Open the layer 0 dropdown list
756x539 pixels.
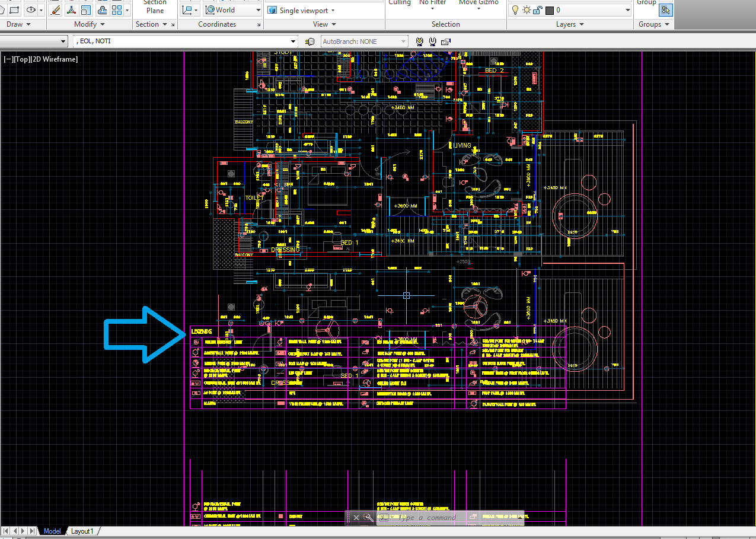627,10
